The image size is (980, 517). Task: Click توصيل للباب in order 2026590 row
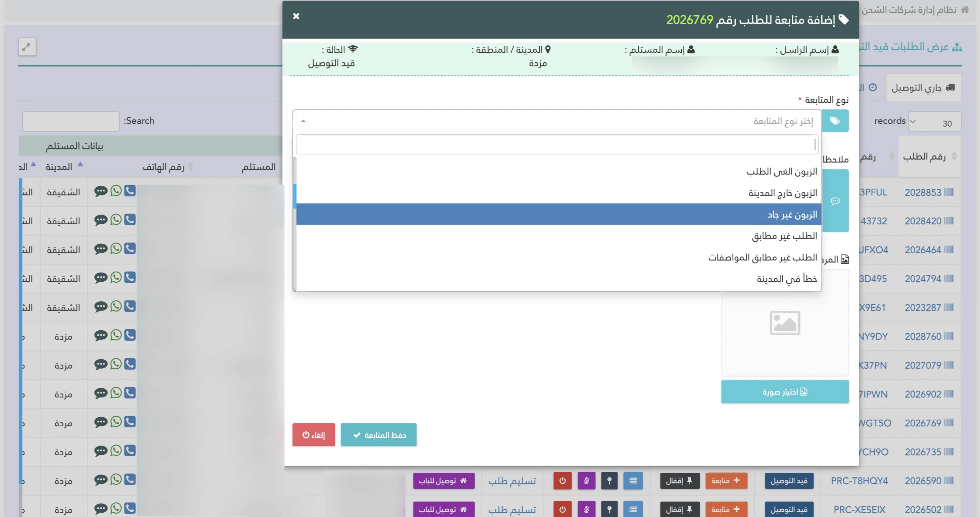444,481
